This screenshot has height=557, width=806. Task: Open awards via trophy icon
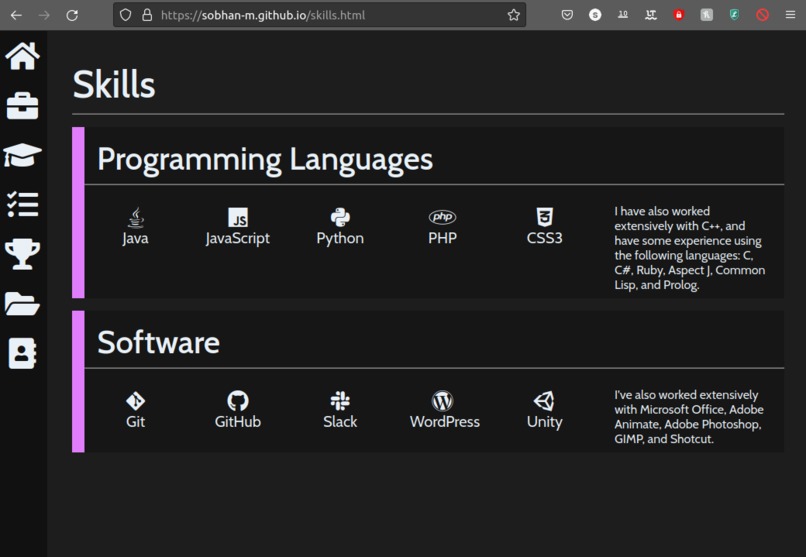[x=23, y=254]
